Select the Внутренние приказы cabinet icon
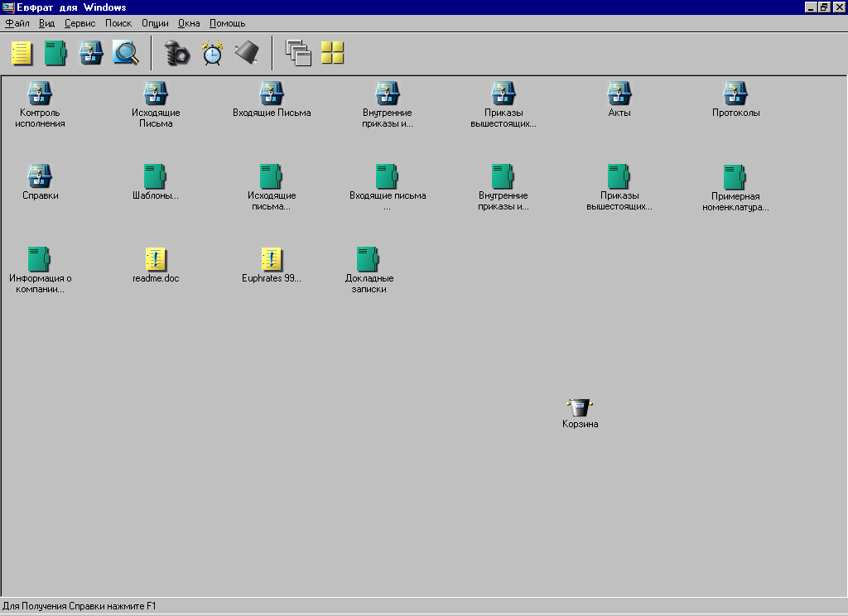Viewport: 848px width, 616px height. (x=388, y=93)
